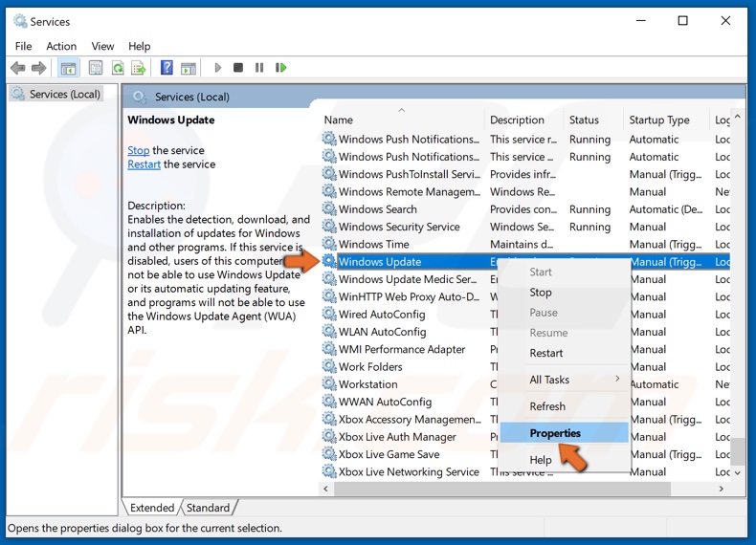The width and height of the screenshot is (756, 545).
Task: Choose Refresh in the context menu
Action: click(564, 406)
